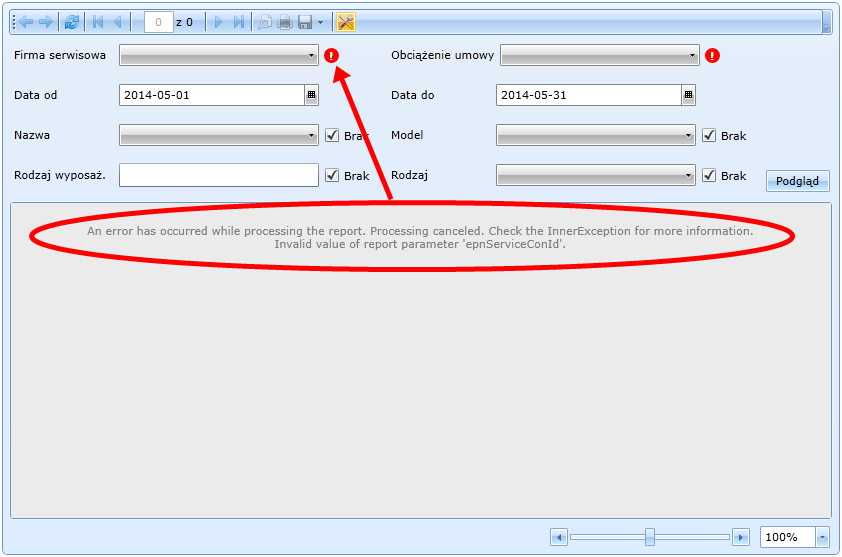Click the current page number field
842x557 pixels.
pyautogui.click(x=158, y=22)
